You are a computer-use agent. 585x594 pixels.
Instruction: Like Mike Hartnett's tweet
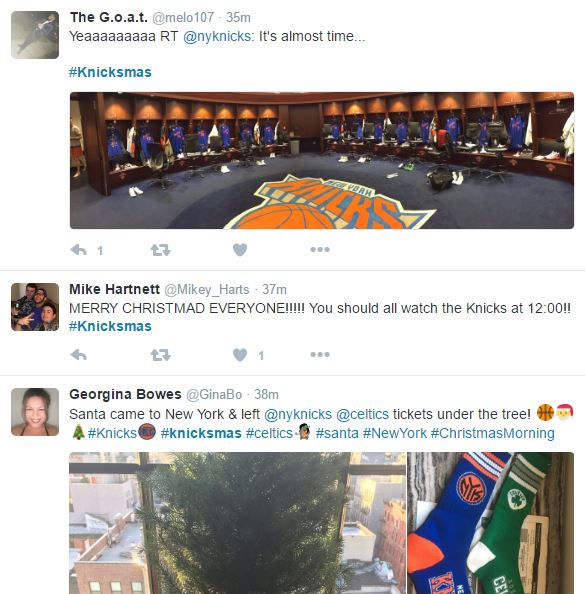pyautogui.click(x=240, y=355)
